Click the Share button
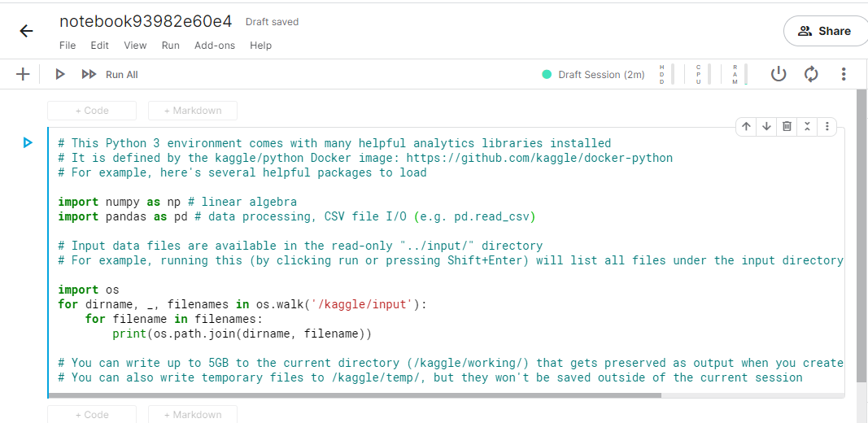Image resolution: width=868 pixels, height=423 pixels. pos(825,31)
